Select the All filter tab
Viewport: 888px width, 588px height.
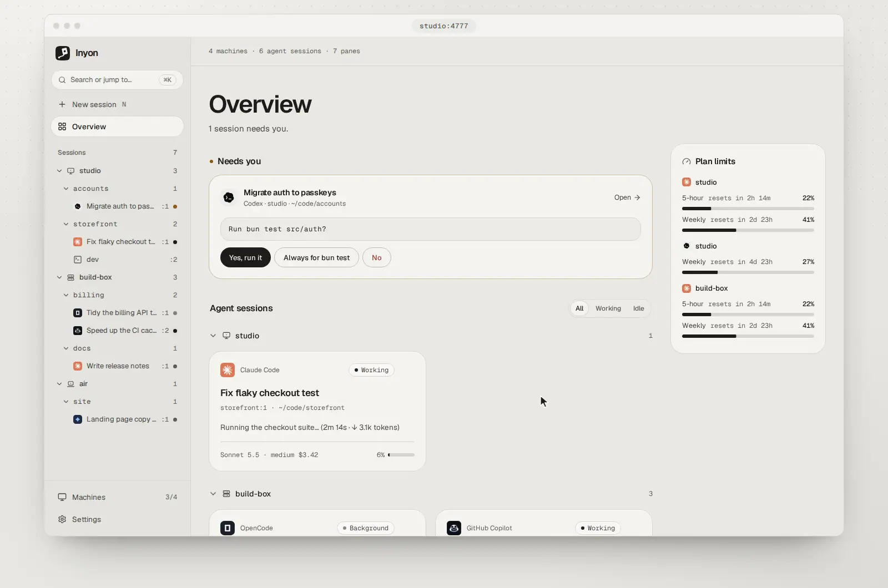(579, 308)
